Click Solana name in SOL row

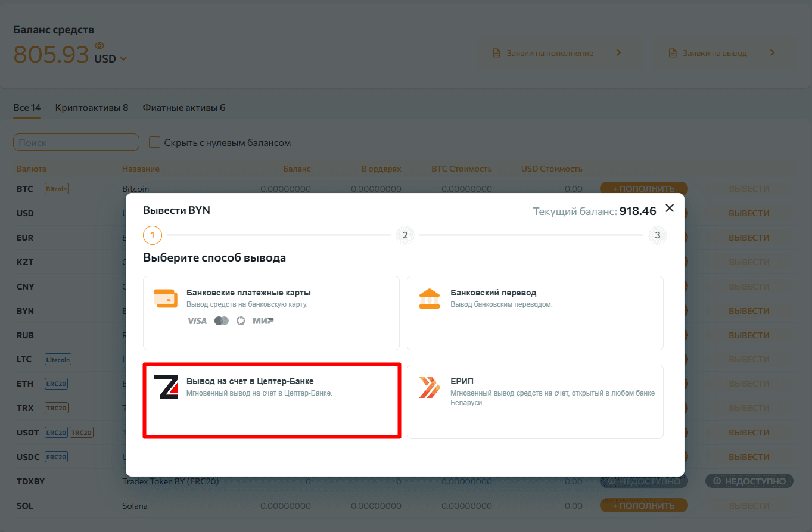pos(135,506)
